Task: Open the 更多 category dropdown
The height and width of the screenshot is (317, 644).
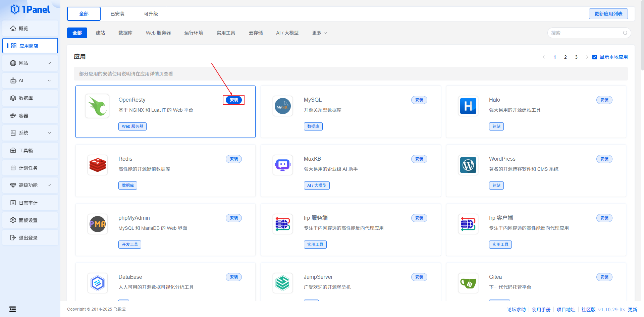Action: click(x=319, y=33)
